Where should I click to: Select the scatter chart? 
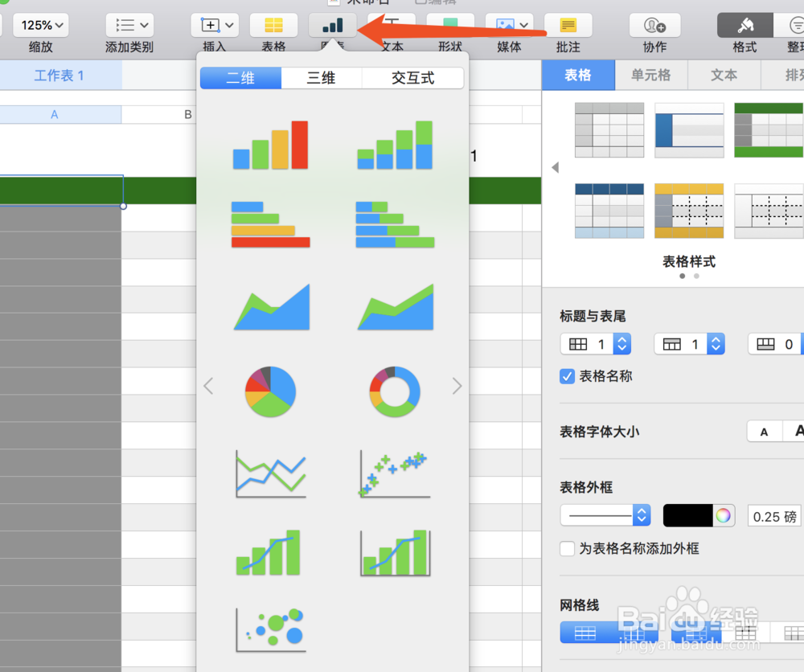pyautogui.click(x=395, y=474)
